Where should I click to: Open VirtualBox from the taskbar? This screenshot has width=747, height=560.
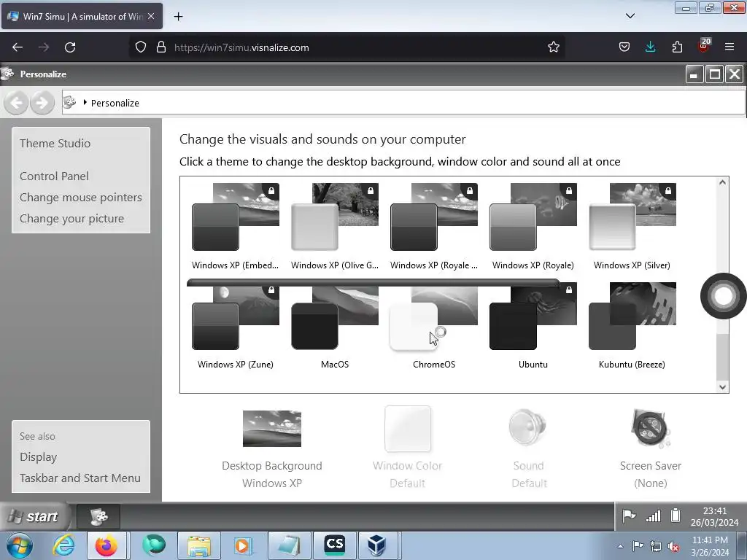click(377, 545)
